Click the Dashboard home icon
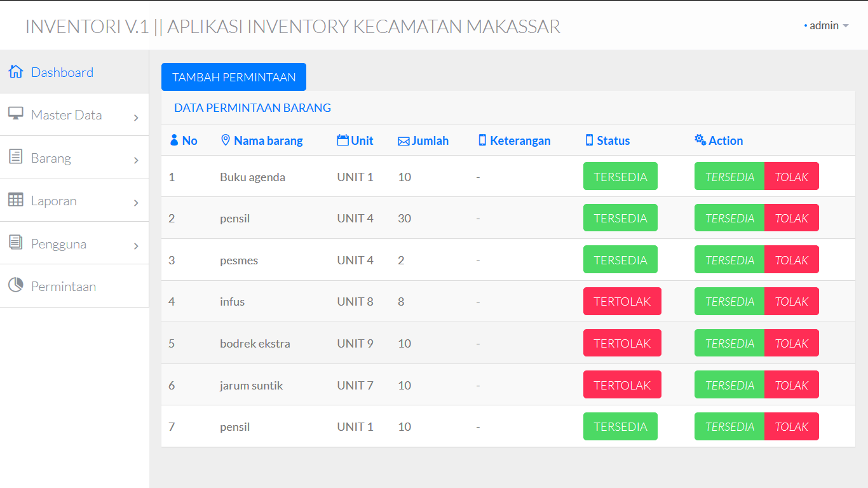The width and height of the screenshot is (868, 488). tap(16, 71)
